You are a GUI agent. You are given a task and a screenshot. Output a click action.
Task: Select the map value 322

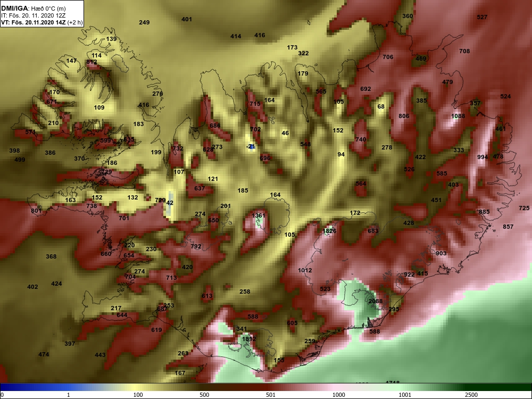point(303,53)
